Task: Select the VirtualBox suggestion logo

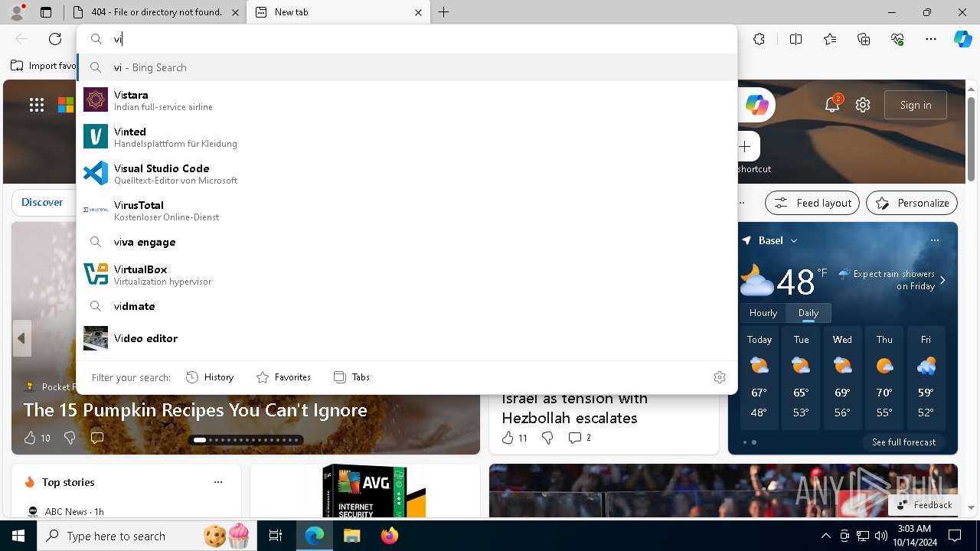Action: click(x=96, y=274)
